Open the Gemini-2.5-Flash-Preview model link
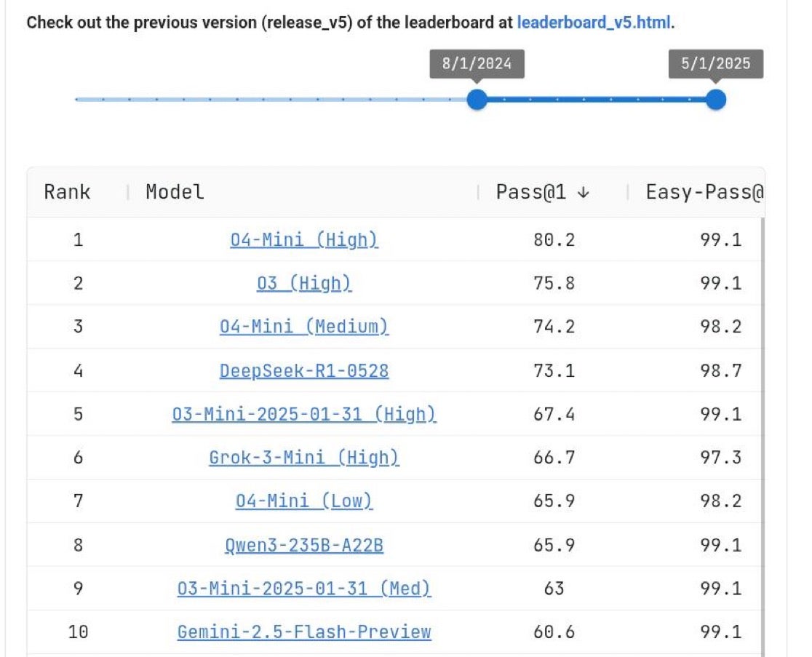The width and height of the screenshot is (812, 657). 303,632
